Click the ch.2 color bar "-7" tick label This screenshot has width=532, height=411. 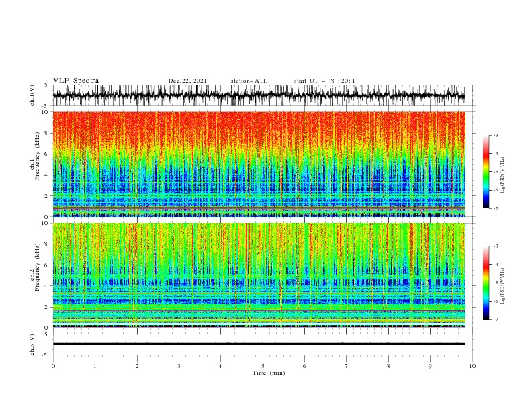pos(495,320)
